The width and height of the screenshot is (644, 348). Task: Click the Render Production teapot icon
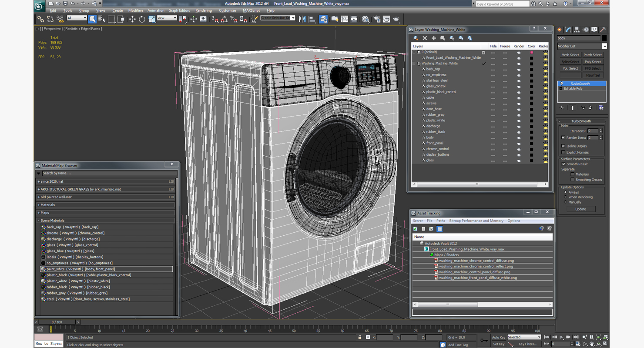396,19
